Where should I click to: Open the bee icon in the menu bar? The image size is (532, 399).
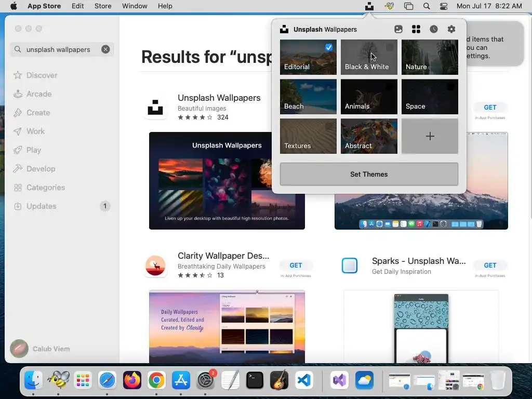pyautogui.click(x=389, y=6)
